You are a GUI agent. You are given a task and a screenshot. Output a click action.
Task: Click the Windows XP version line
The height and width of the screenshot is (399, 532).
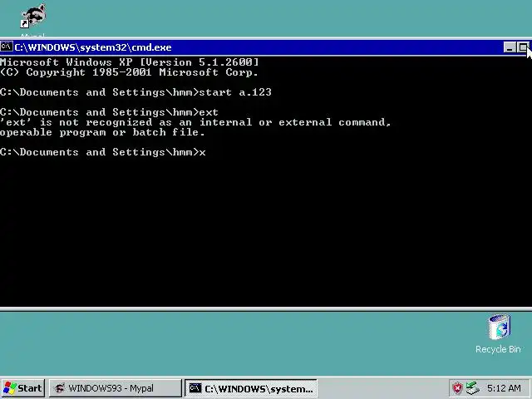130,62
